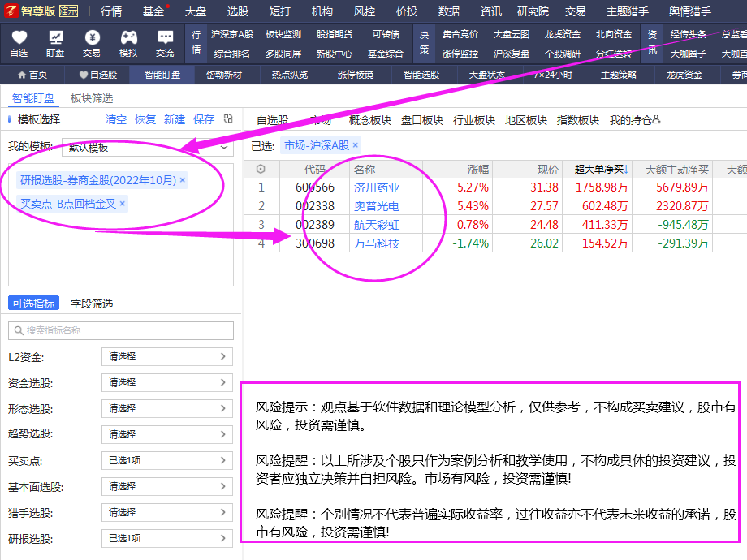Sort by the 大额主动净买 column header
The image size is (747, 560).
(x=676, y=170)
